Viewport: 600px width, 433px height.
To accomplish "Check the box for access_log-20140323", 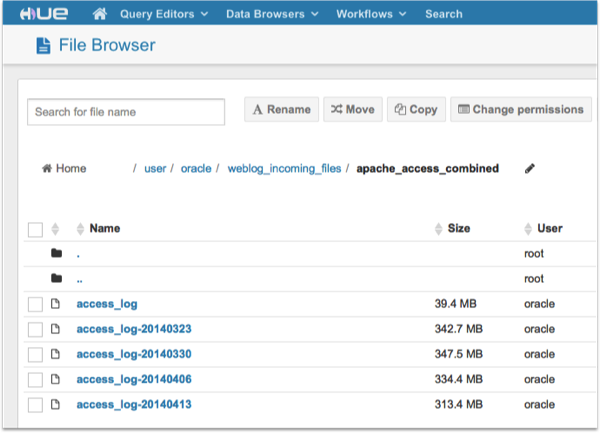I will click(35, 330).
